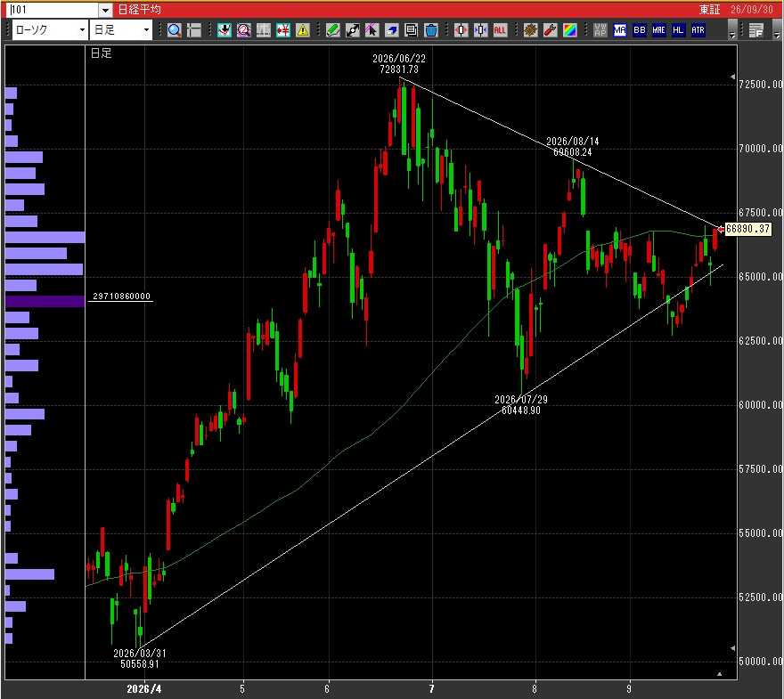Click the 日経平均 title text
The height and width of the screenshot is (699, 784).
coord(139,10)
